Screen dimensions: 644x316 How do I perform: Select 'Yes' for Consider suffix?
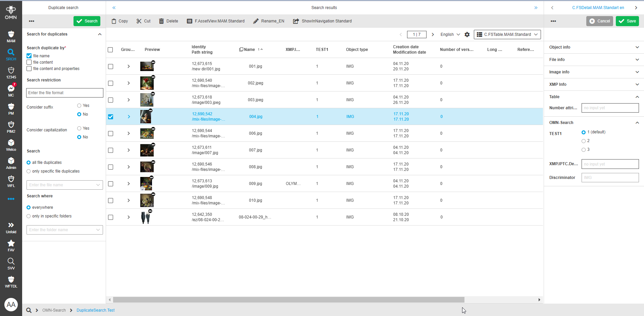[79, 105]
